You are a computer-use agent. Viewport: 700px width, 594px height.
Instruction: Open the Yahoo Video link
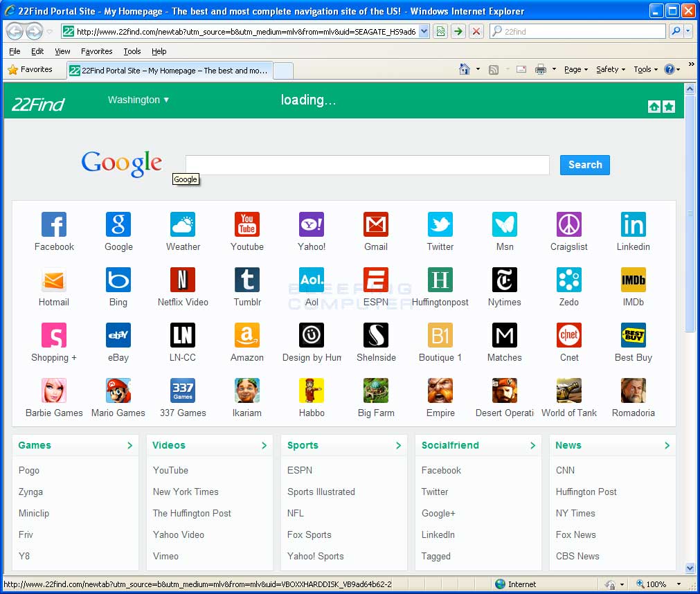coord(179,534)
